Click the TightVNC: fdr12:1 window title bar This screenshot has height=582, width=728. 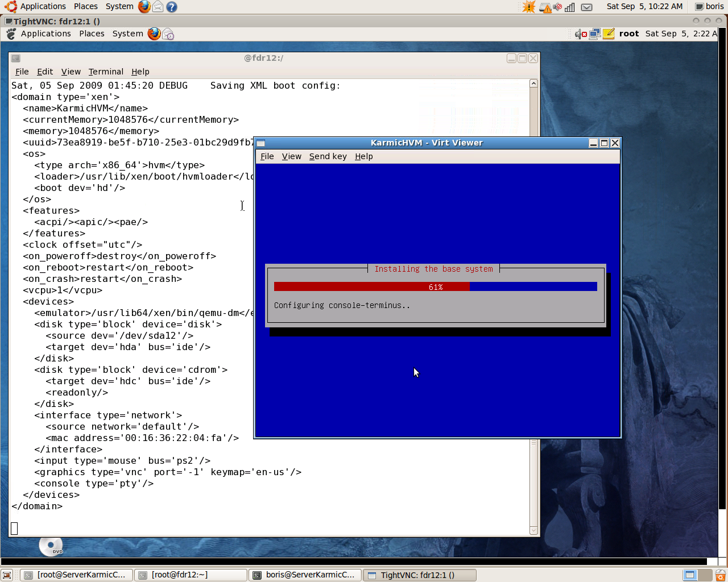click(x=364, y=21)
